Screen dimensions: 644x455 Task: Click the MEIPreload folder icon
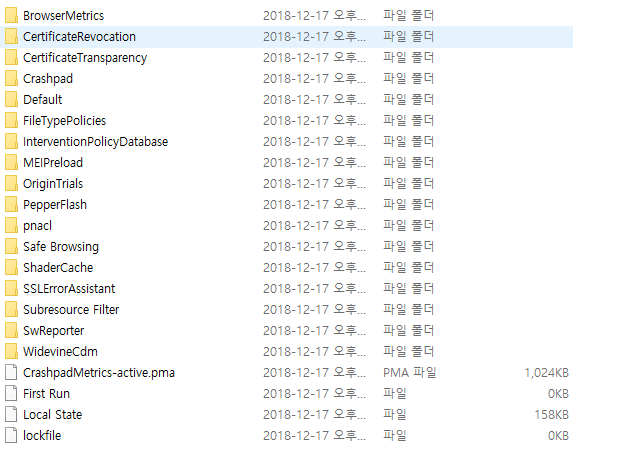(11, 163)
